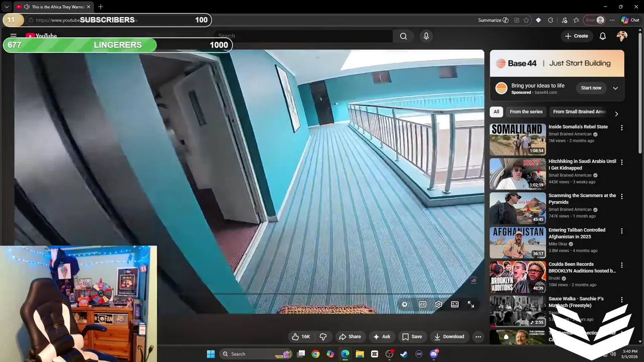
Task: Open options menu for Entering Taliban Controlled Afghanistan
Action: pyautogui.click(x=621, y=231)
